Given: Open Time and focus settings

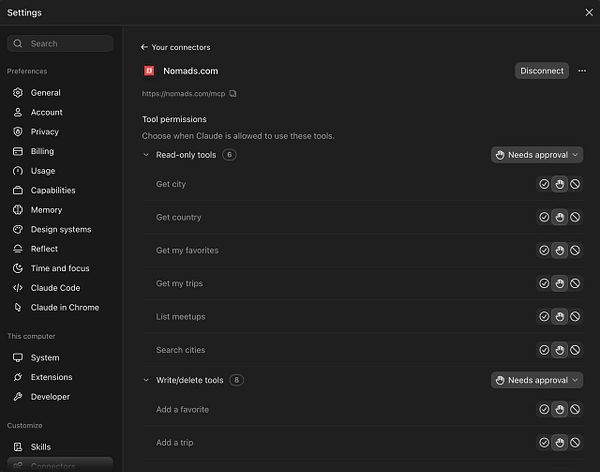Looking at the screenshot, I should [x=60, y=268].
